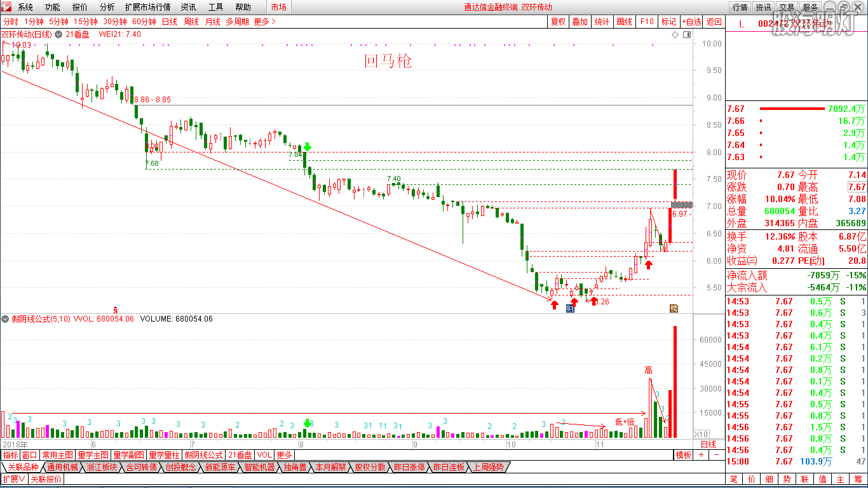Screen dimensions: 868x488
Task: Click the diamond icon above the chart
Action: [675, 34]
